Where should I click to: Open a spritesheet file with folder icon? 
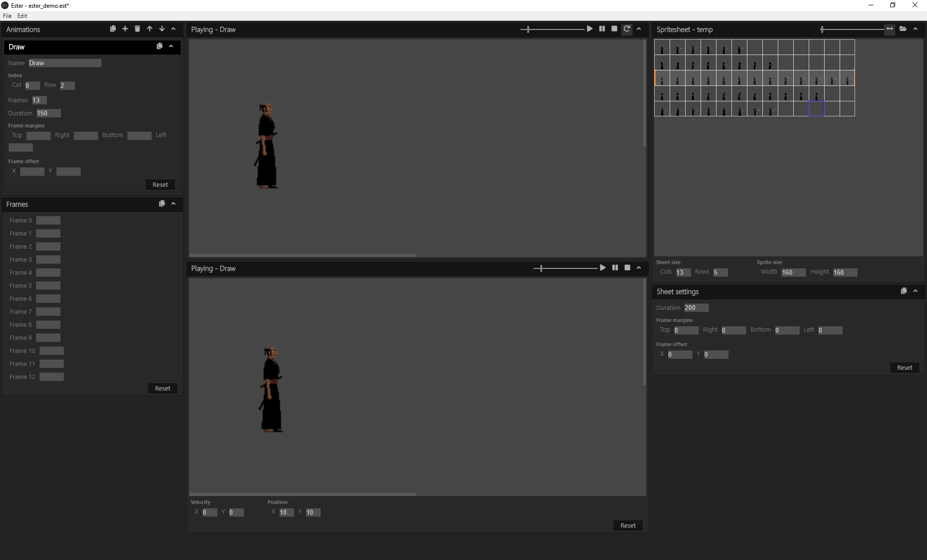coord(903,29)
